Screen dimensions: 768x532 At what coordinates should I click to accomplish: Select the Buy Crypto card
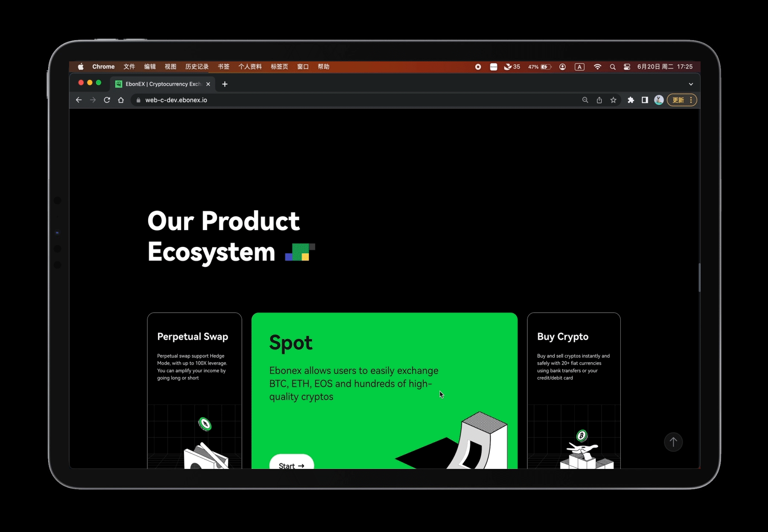[574, 390]
